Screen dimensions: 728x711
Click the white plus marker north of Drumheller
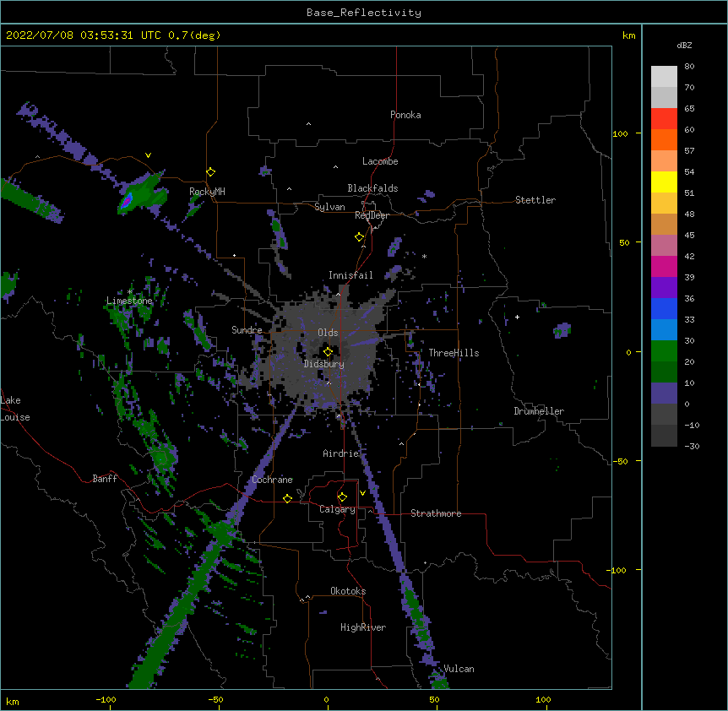517,317
